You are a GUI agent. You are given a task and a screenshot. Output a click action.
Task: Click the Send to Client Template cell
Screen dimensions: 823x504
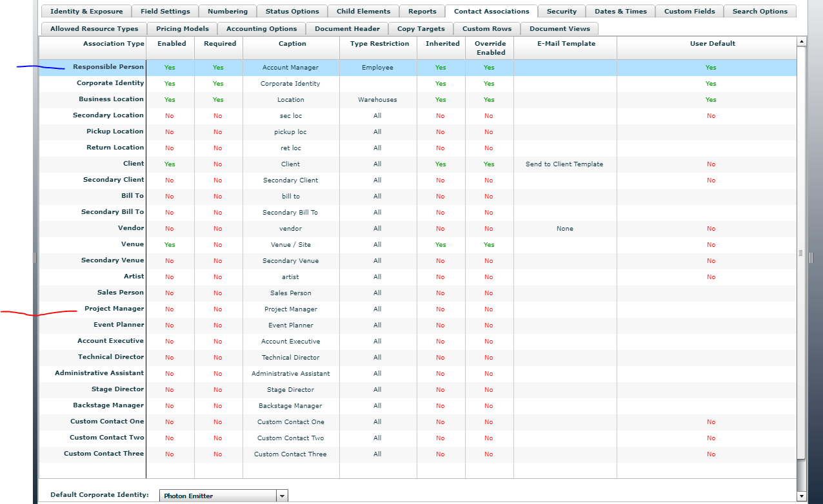(564, 164)
